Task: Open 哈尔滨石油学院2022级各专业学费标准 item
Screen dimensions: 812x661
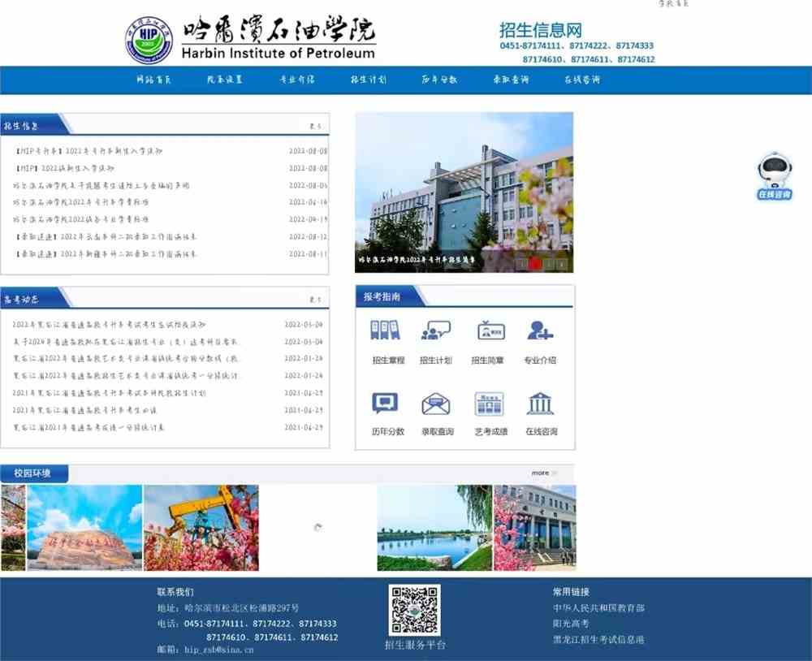Action: (x=80, y=219)
